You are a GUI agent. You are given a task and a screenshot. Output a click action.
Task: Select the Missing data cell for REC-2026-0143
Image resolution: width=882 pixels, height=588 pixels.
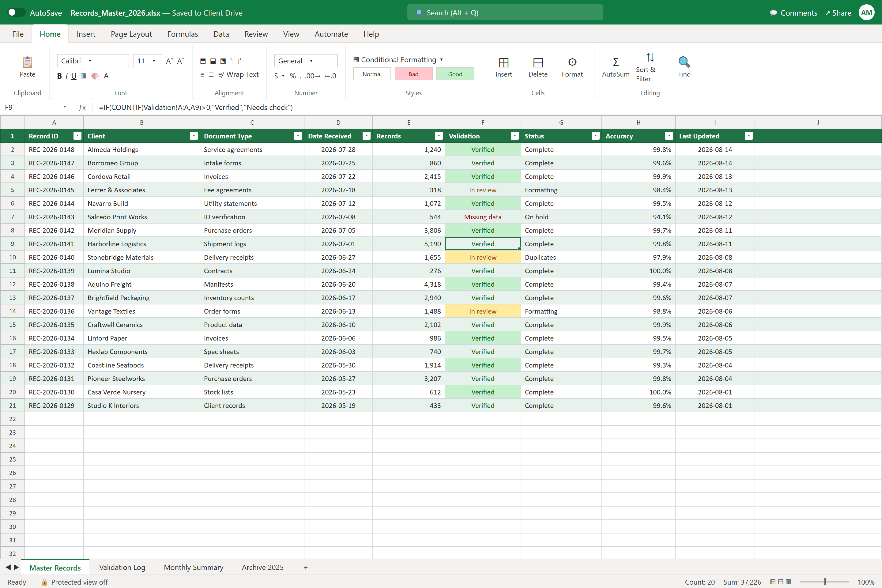coord(483,217)
